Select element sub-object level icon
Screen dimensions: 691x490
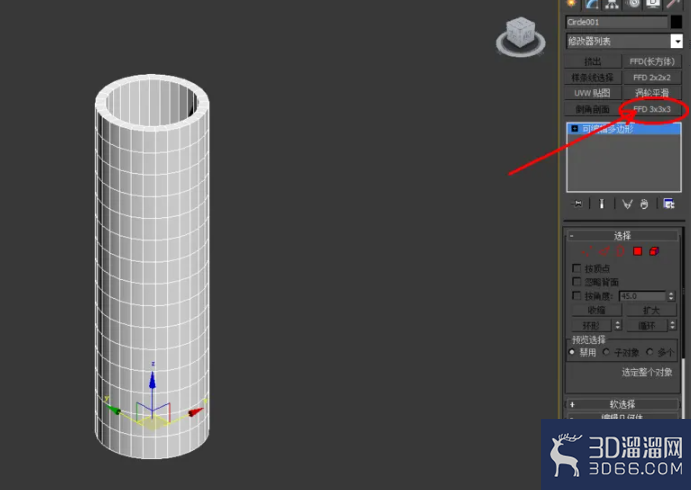654,251
